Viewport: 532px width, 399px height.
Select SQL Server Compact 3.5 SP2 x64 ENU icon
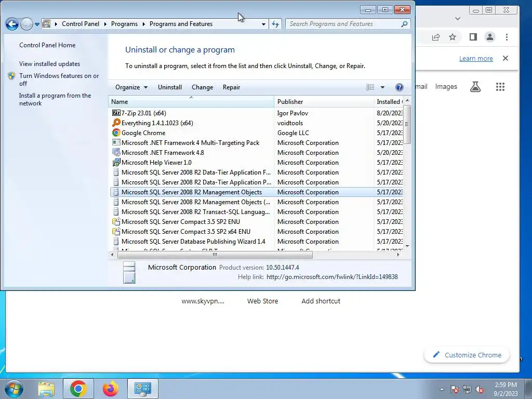[x=116, y=231]
